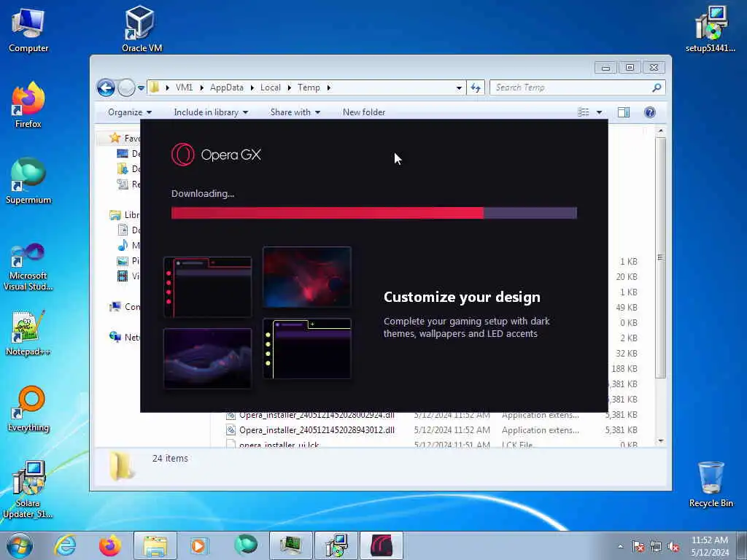Viewport: 747px width, 560px height.
Task: Navigate to AppData in the address bar
Action: tap(227, 87)
